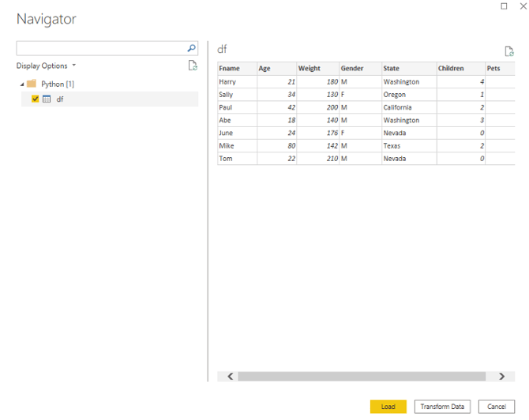This screenshot has height=420, width=529.
Task: Focus the Navigator search field
Action: point(101,48)
